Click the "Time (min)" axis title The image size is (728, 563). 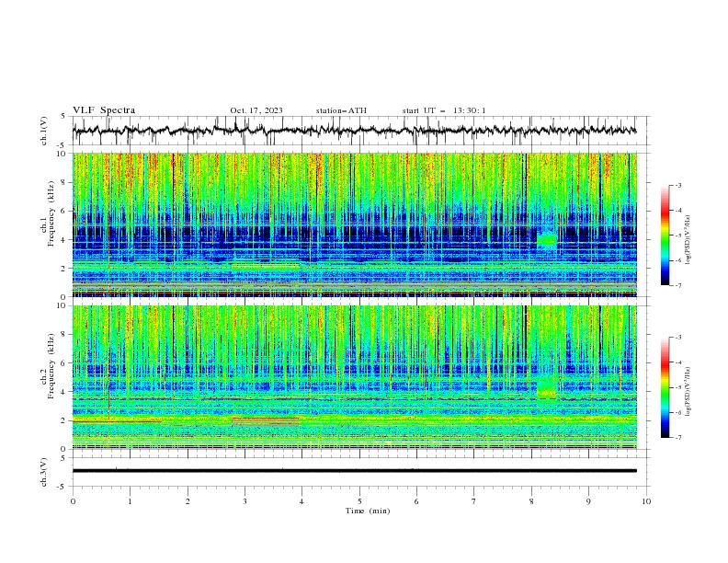click(x=368, y=511)
